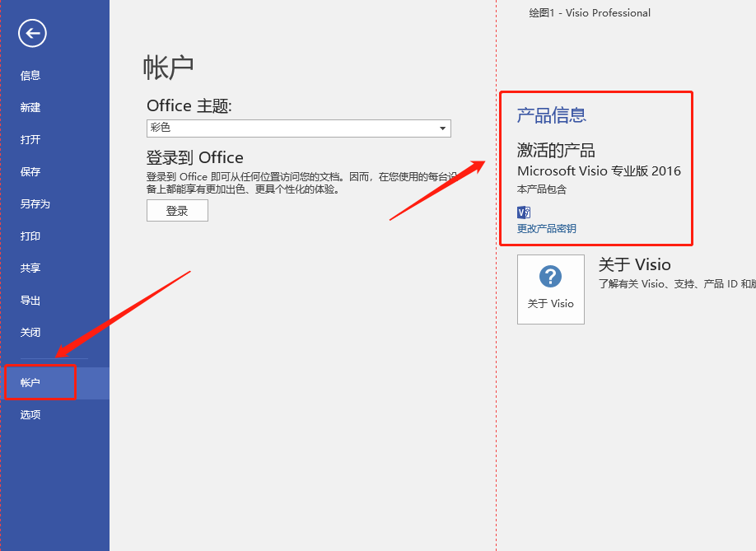The width and height of the screenshot is (756, 551).
Task: Click the Visio product icon
Action: (x=524, y=212)
